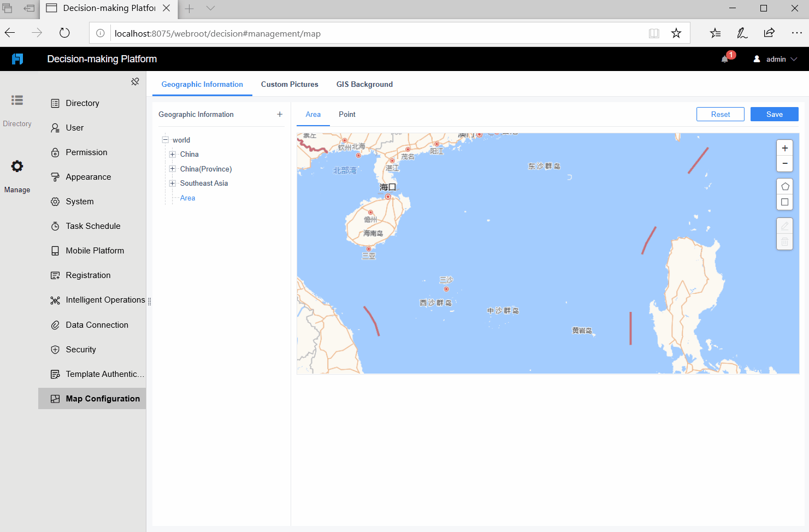Expand the China tree node
Image resolution: width=809 pixels, height=532 pixels.
point(172,154)
